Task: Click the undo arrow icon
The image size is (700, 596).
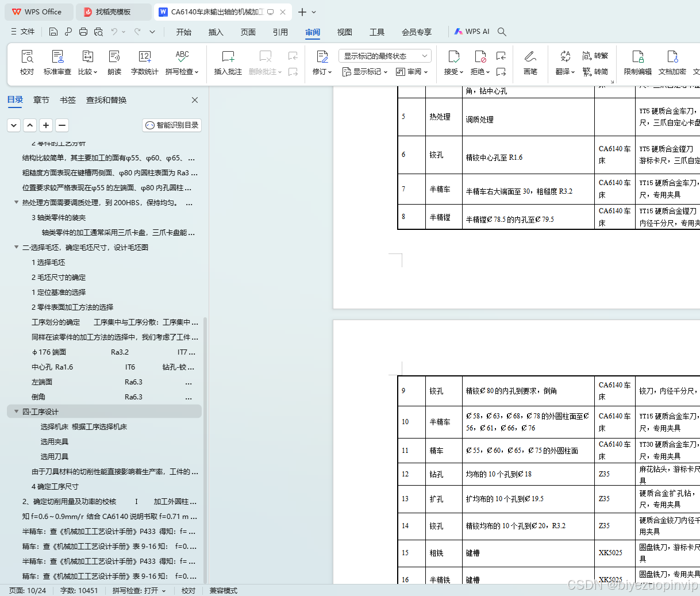Action: [114, 32]
